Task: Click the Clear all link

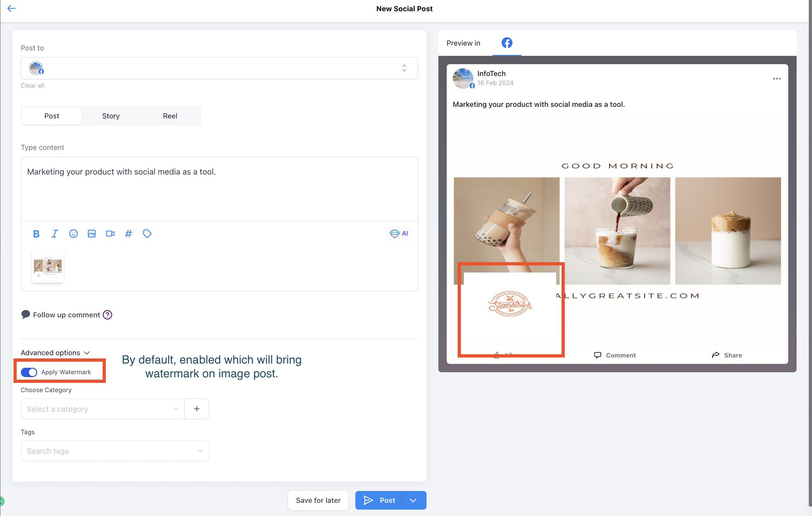Action: (32, 85)
